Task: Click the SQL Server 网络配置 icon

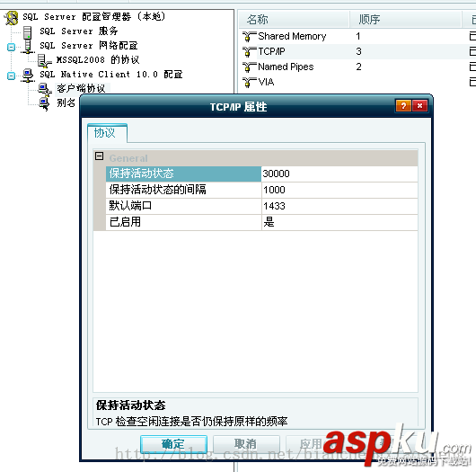Action: (x=28, y=47)
